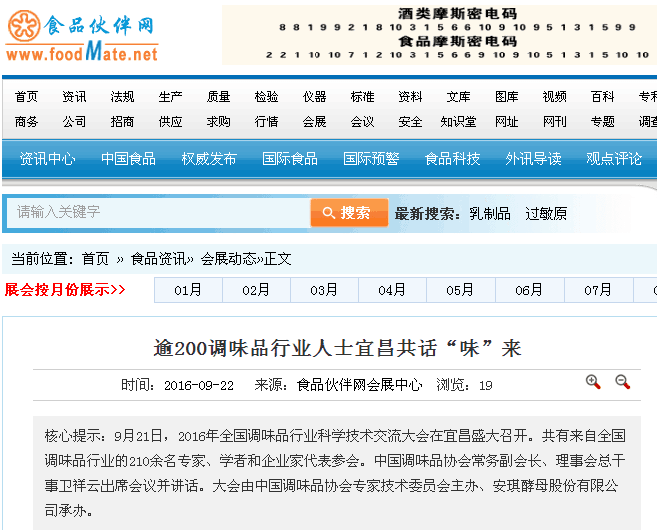
Task: Select the 国际预警 blue bar tab
Action: [371, 158]
